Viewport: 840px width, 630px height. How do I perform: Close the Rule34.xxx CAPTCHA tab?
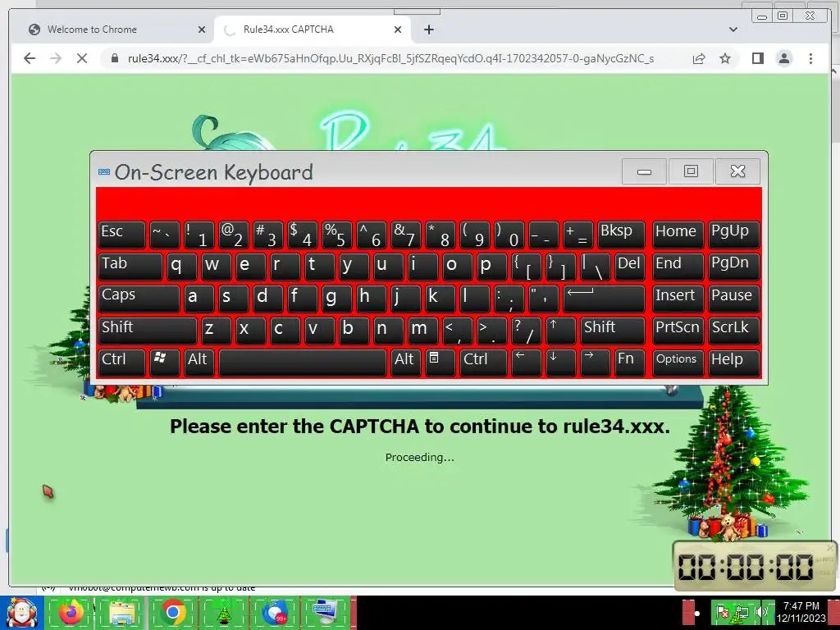(x=398, y=30)
